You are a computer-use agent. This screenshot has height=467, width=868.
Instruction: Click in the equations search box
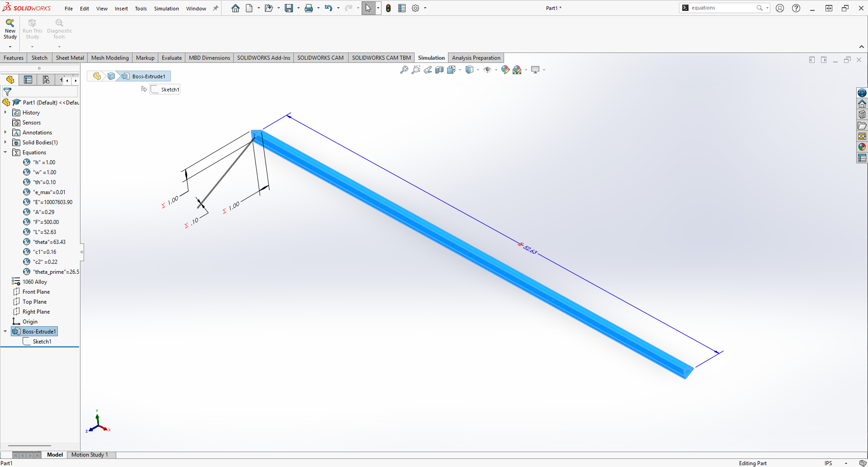click(x=722, y=8)
